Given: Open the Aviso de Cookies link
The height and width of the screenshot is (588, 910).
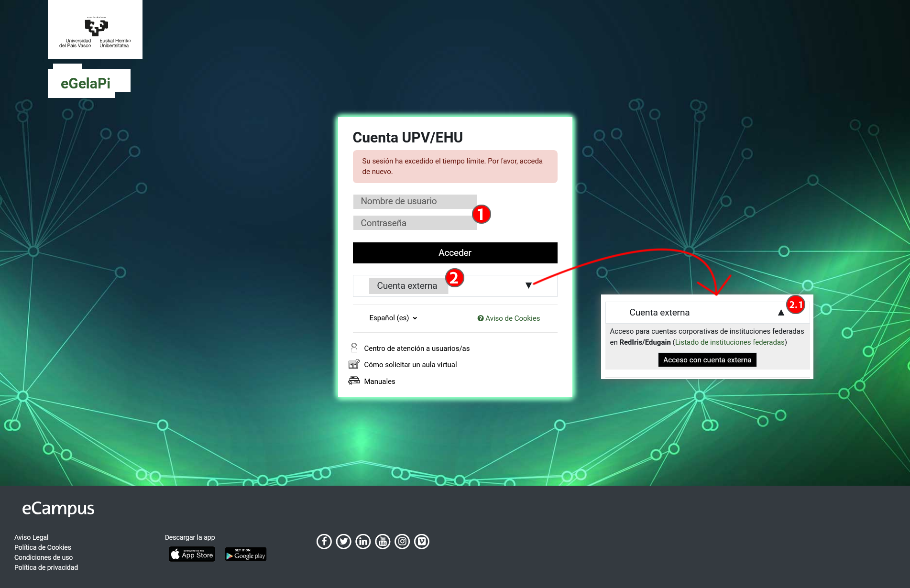Looking at the screenshot, I should [x=508, y=318].
